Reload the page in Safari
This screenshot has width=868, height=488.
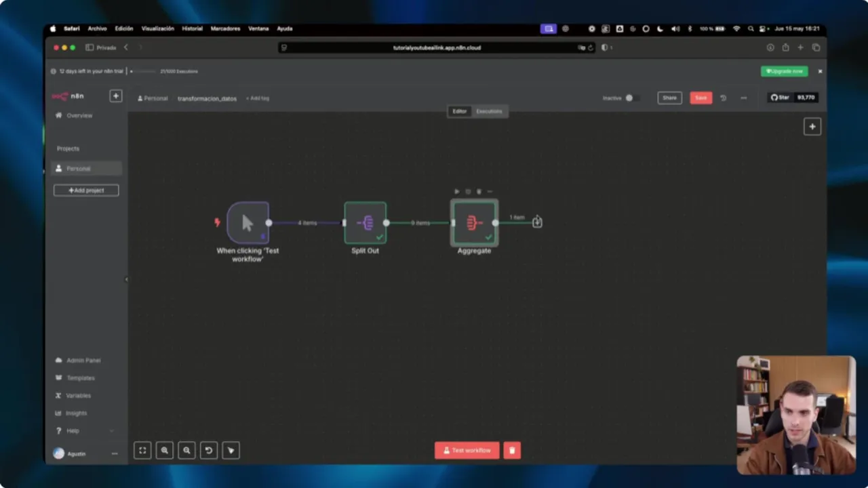(x=590, y=47)
